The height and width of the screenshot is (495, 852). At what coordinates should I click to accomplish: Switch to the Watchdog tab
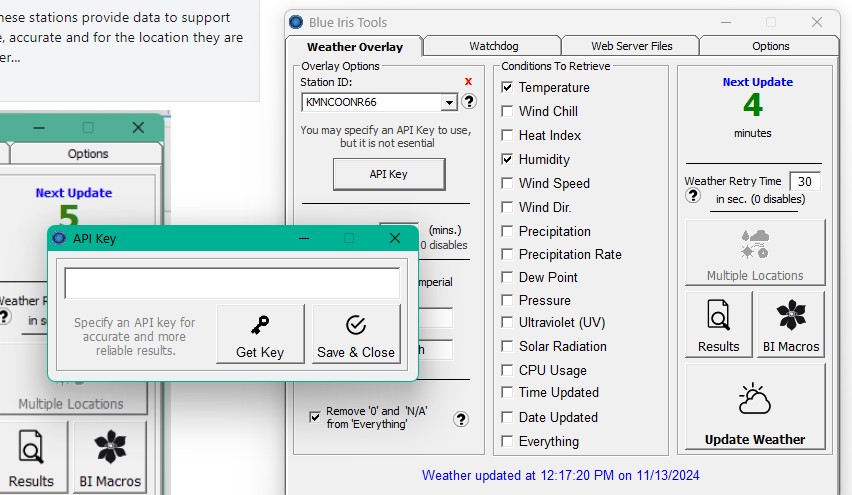click(491, 46)
